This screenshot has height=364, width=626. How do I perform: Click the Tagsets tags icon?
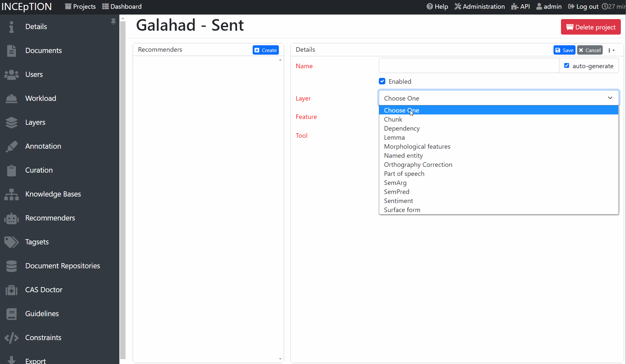point(12,242)
